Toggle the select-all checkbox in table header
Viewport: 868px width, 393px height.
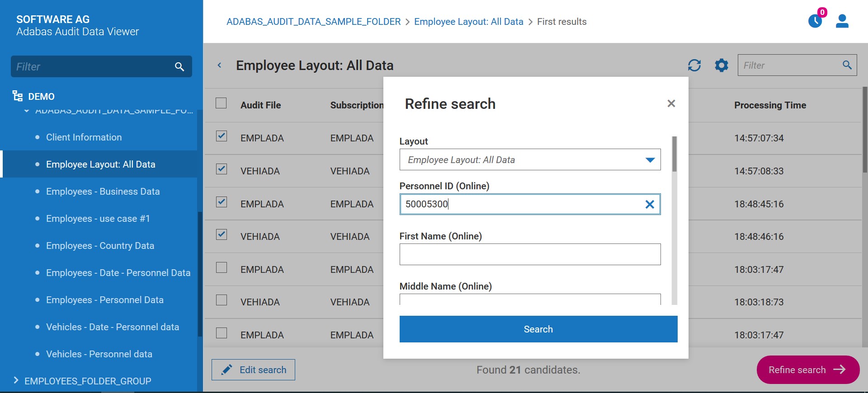pos(221,103)
